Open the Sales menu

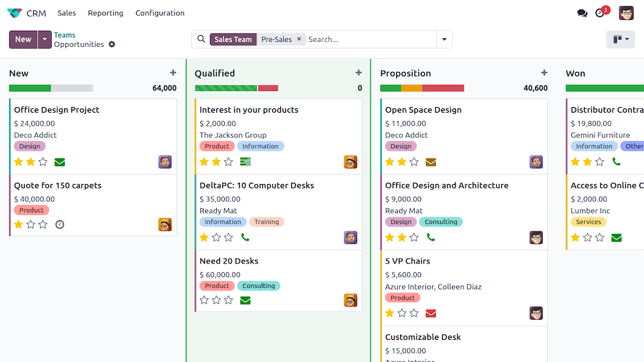[x=66, y=13]
